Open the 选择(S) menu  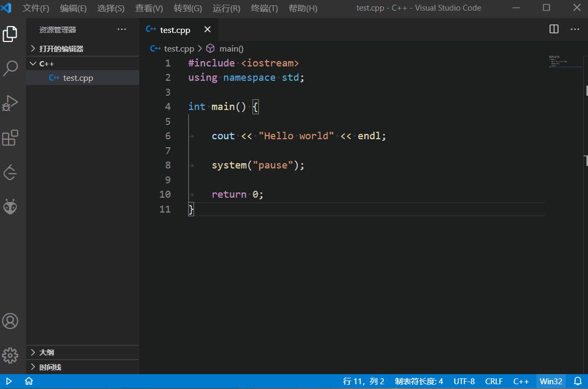(x=111, y=8)
